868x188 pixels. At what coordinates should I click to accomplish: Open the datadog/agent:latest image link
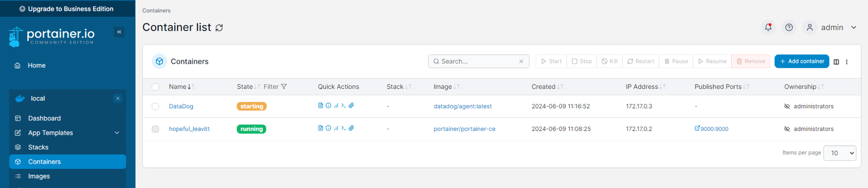click(462, 107)
